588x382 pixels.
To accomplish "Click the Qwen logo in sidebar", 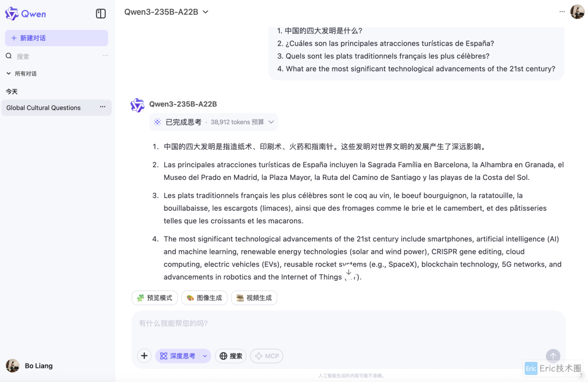I will click(25, 14).
